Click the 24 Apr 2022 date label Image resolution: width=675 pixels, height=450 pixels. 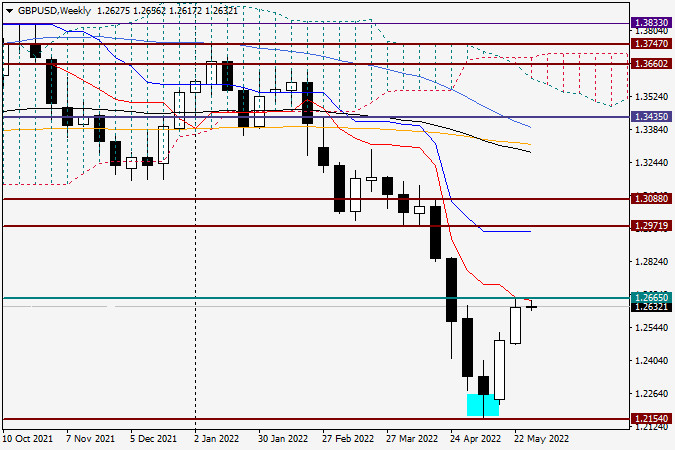tap(475, 439)
